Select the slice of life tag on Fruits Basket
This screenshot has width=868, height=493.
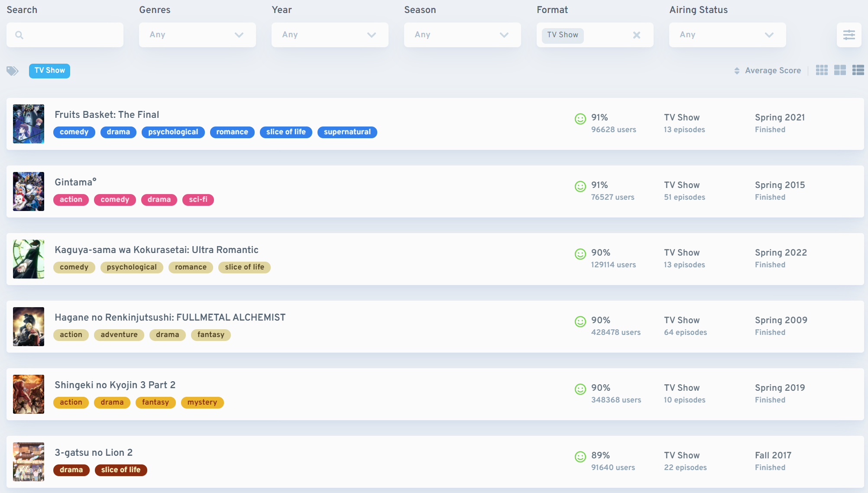tap(286, 132)
